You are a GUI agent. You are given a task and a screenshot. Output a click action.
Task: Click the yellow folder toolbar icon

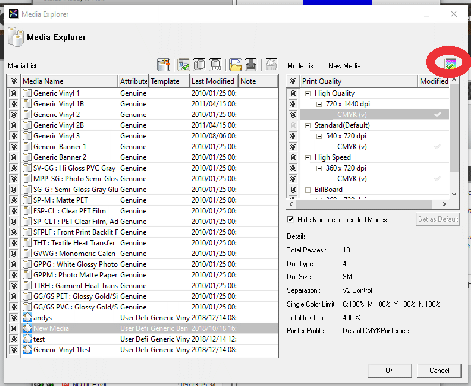(236, 64)
